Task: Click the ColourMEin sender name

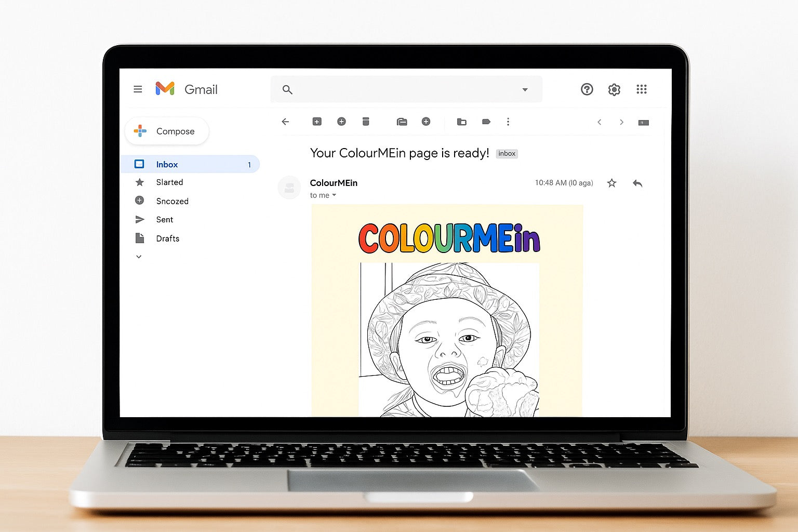Action: [x=334, y=183]
